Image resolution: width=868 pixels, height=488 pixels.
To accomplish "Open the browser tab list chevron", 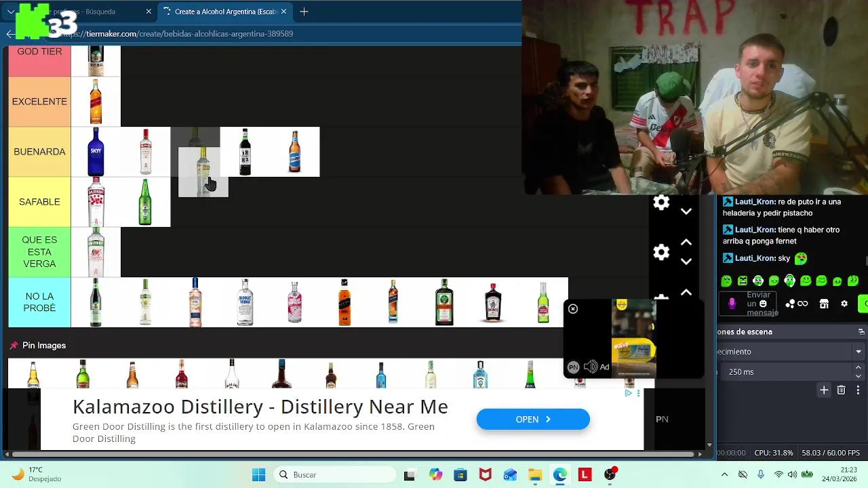I will click(11, 12).
